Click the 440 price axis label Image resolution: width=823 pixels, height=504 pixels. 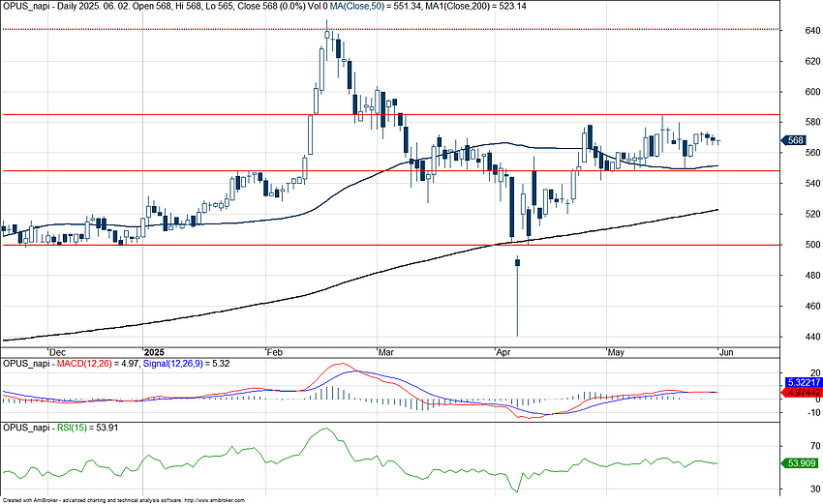(x=812, y=337)
